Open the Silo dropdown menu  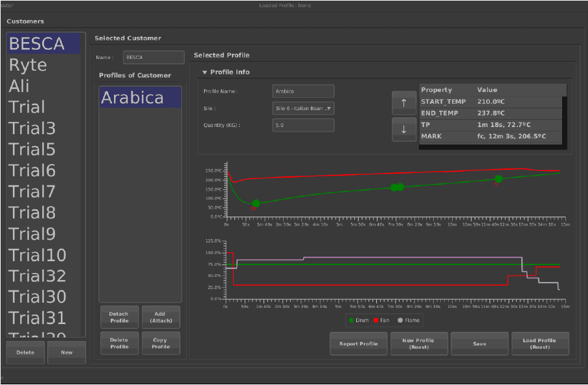330,109
